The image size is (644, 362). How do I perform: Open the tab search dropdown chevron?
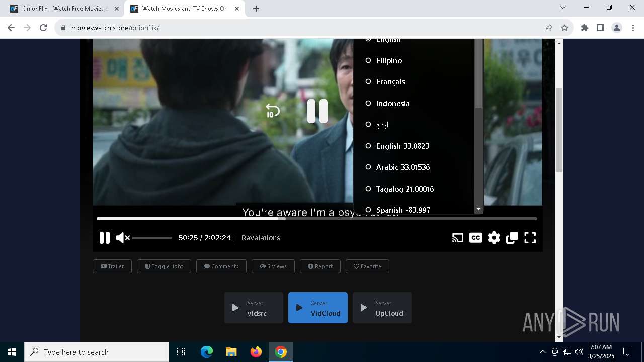tap(563, 8)
